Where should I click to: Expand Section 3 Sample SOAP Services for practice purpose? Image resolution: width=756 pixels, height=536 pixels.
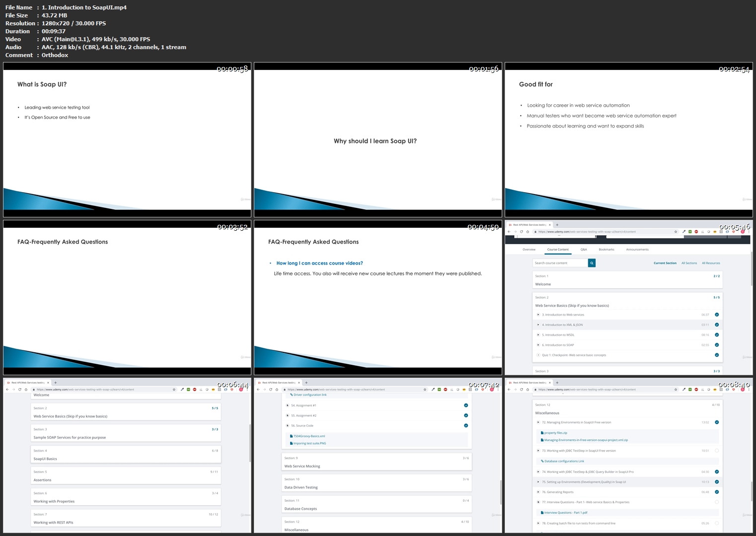(x=126, y=433)
